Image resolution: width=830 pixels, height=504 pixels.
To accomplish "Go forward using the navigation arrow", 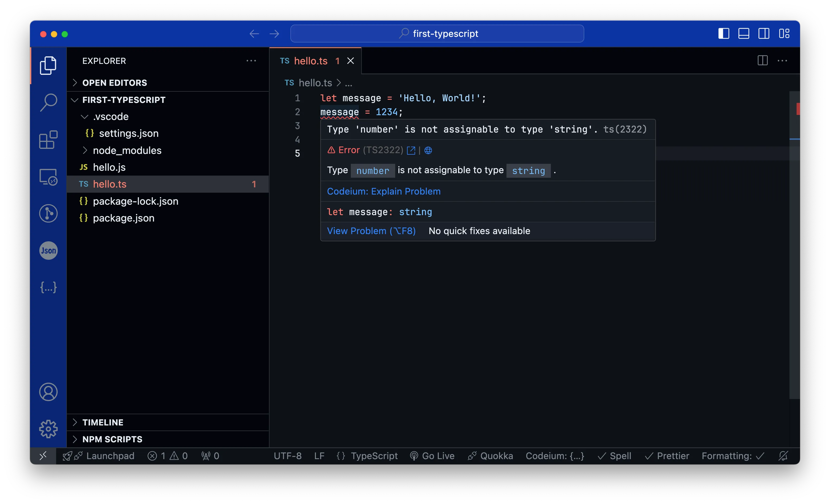I will 275,34.
